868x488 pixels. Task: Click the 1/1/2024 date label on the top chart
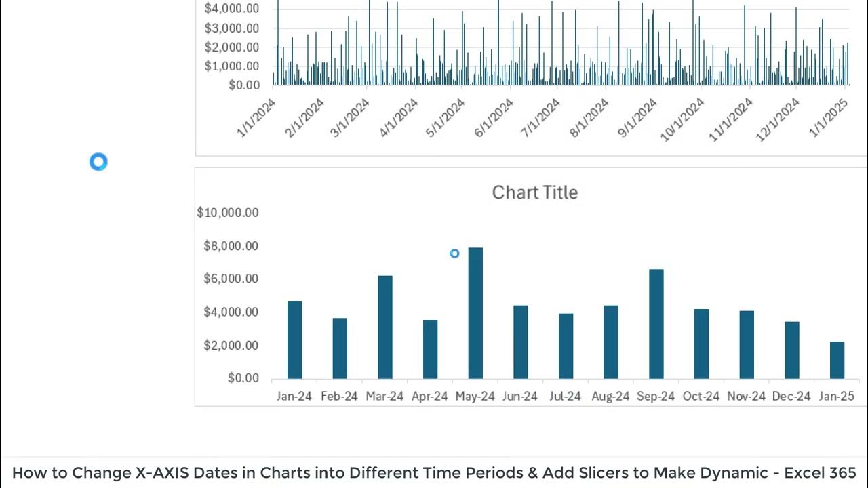pyautogui.click(x=256, y=119)
